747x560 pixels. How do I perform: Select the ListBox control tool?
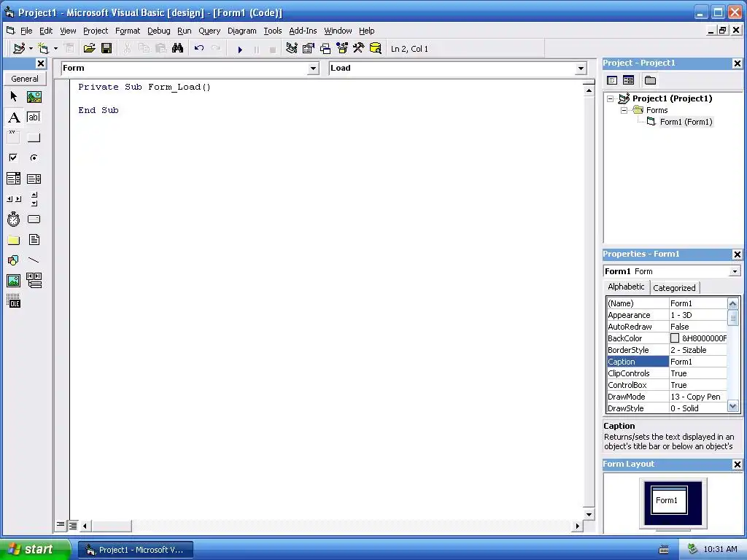click(x=34, y=179)
